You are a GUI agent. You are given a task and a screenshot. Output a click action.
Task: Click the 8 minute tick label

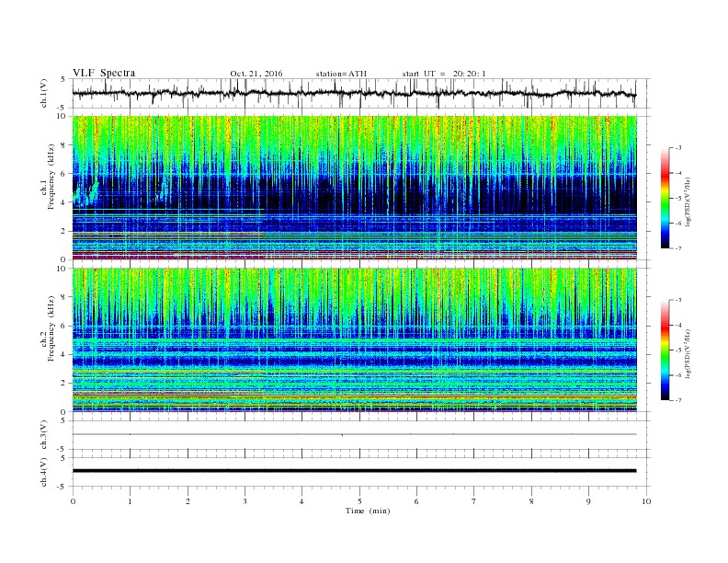[x=531, y=501]
